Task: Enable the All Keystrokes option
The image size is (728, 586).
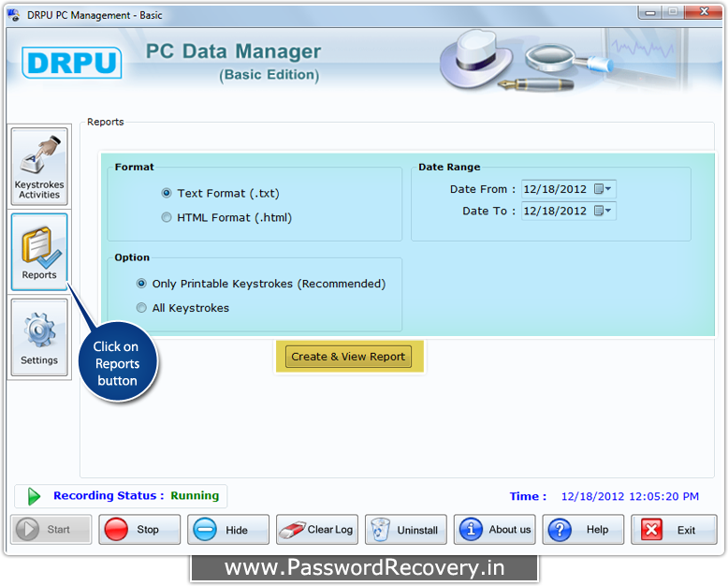Action: click(142, 308)
